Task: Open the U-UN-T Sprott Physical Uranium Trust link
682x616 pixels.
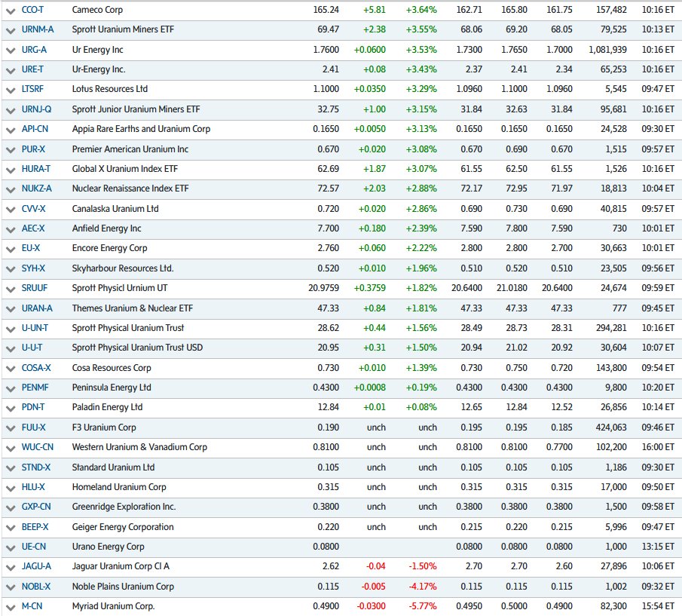Action: click(x=35, y=328)
